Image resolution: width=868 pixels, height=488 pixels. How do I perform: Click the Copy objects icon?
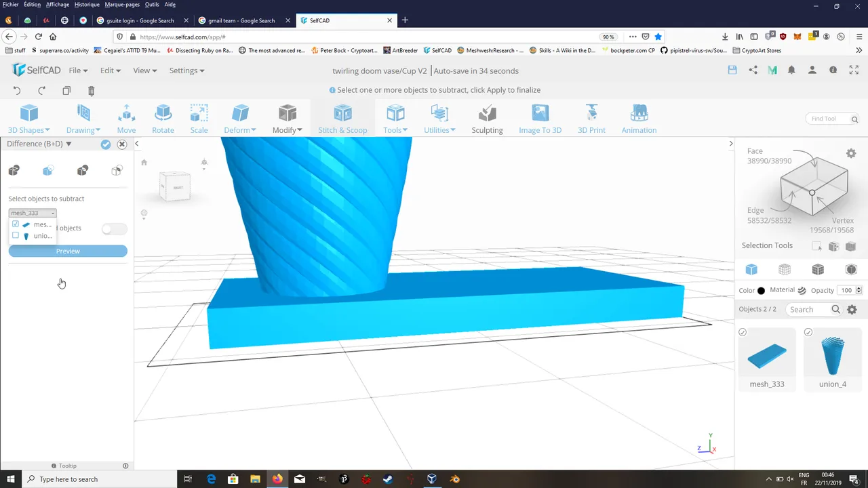[66, 91]
